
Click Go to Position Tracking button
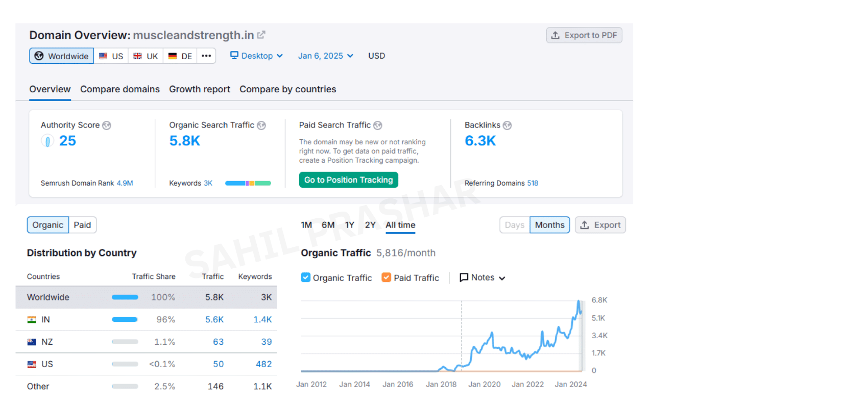pyautogui.click(x=349, y=180)
